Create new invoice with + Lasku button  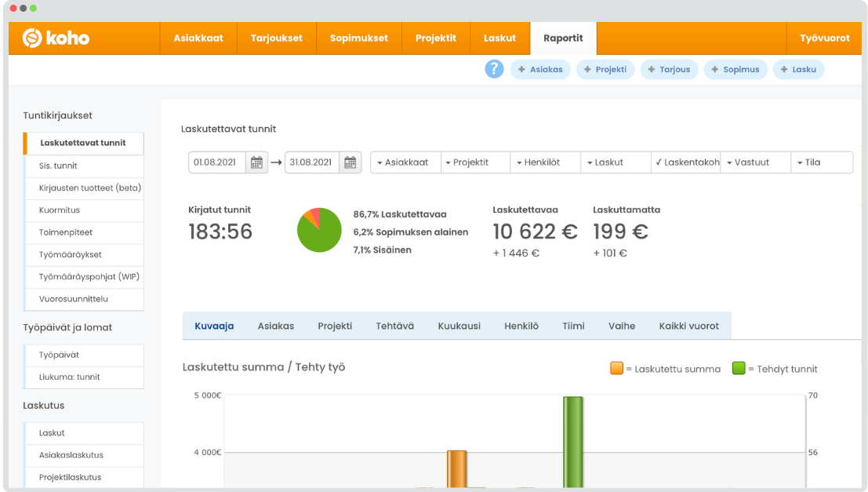click(798, 69)
